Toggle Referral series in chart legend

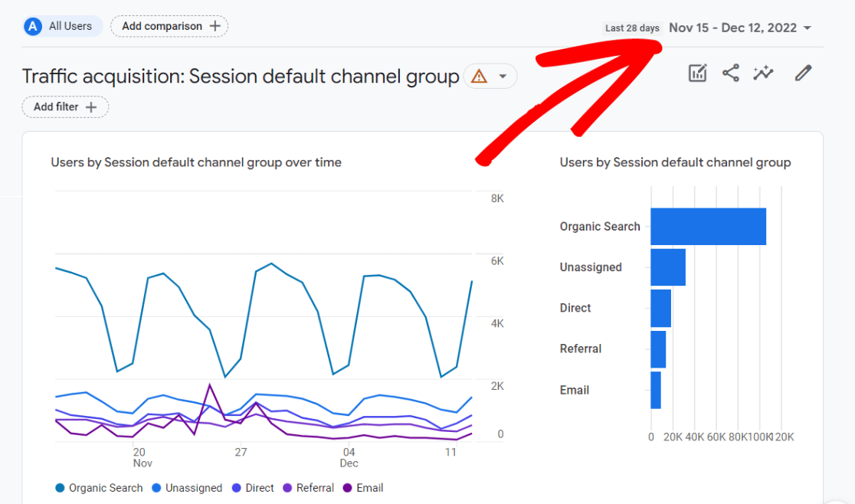[308, 488]
